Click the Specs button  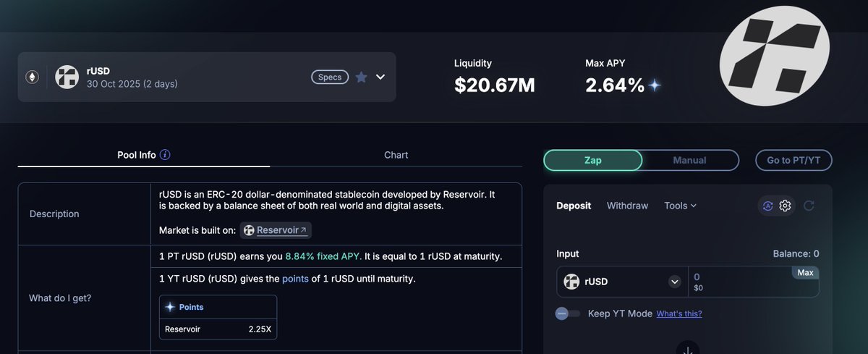[330, 77]
